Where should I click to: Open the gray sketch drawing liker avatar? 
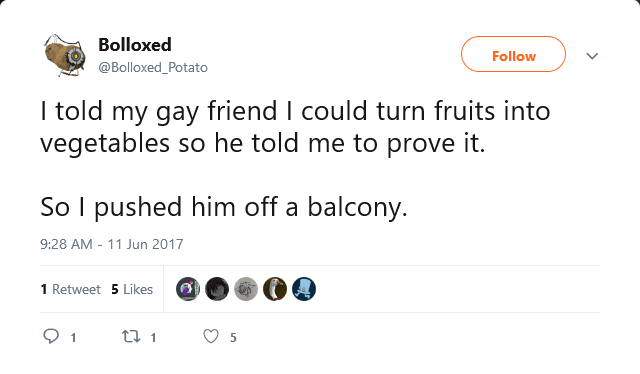pyautogui.click(x=246, y=289)
